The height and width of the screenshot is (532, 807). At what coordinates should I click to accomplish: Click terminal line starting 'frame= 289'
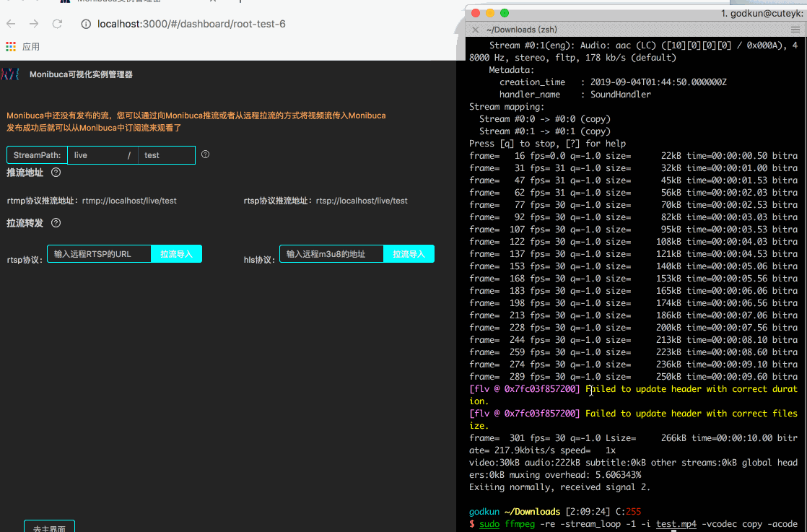click(633, 377)
